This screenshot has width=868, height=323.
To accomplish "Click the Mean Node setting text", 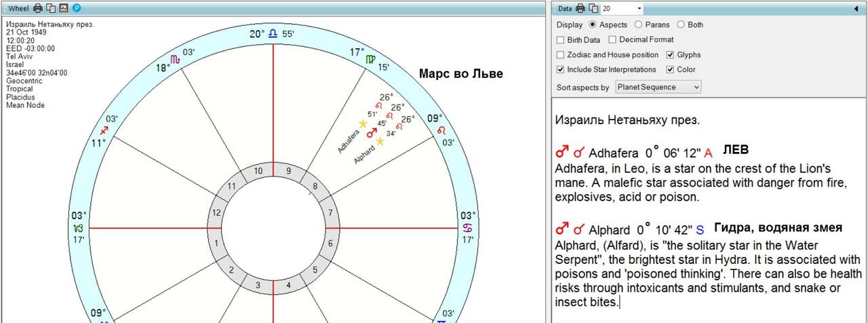I will click(x=24, y=106).
